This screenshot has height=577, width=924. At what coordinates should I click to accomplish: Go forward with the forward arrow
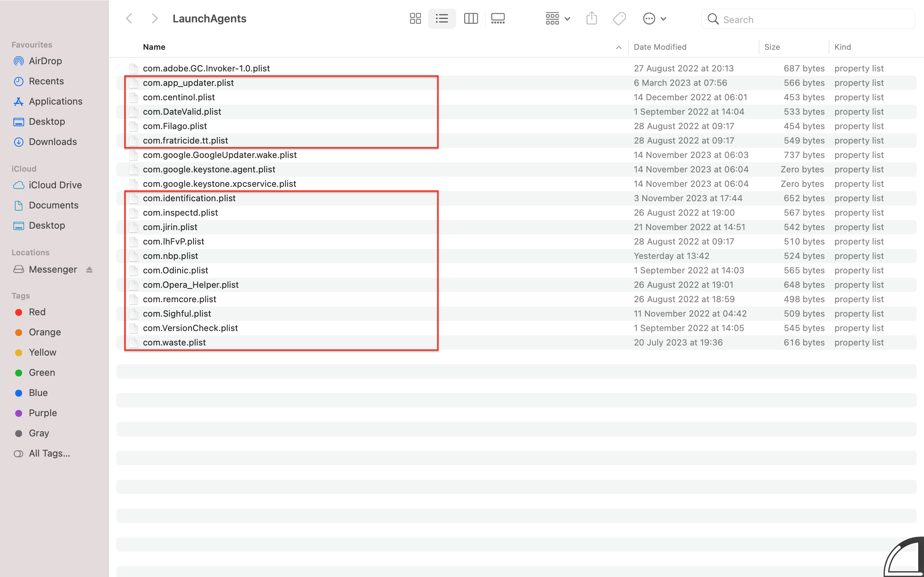coord(154,19)
